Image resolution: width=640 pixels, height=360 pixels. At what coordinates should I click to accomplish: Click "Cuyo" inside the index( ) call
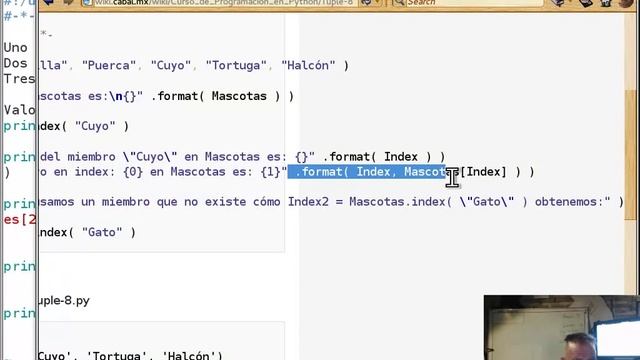95,126
